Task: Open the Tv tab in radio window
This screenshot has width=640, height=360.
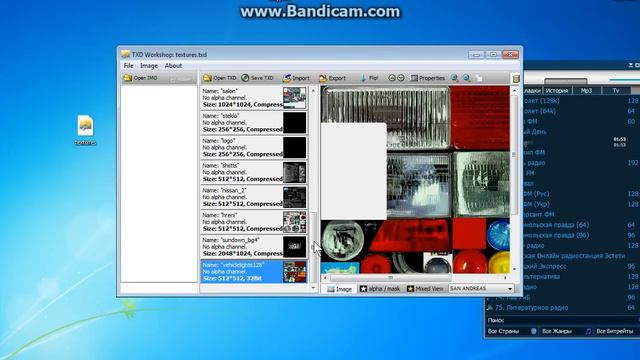Action: 616,91
